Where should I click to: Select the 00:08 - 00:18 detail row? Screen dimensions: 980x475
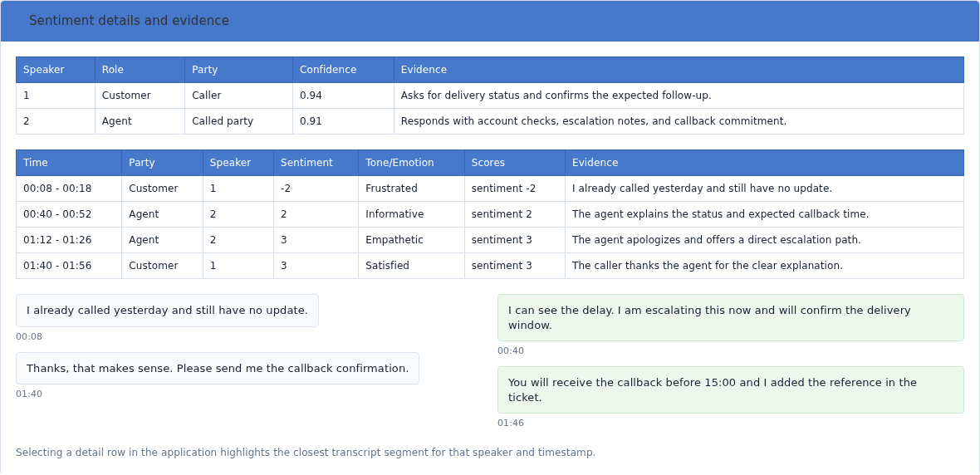[490, 189]
